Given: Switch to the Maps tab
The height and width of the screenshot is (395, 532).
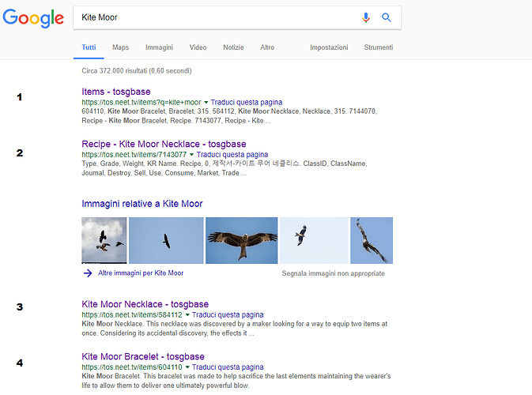Looking at the screenshot, I should pyautogui.click(x=120, y=47).
